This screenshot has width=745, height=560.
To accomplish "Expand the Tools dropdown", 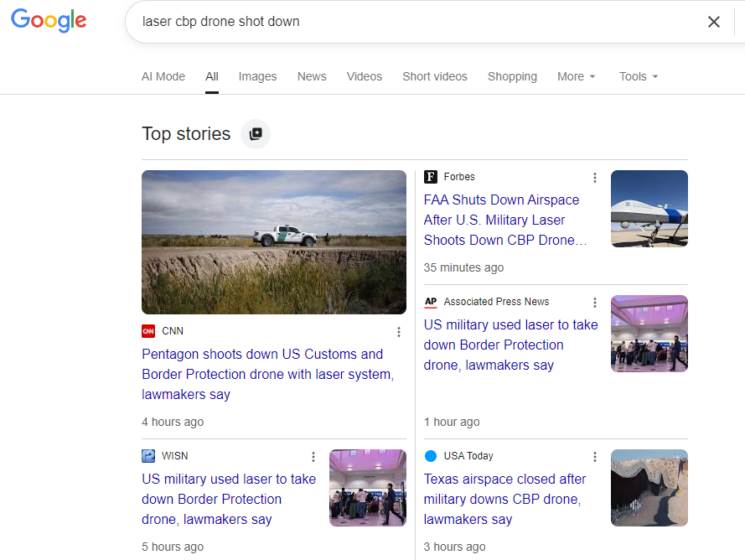I will (639, 76).
